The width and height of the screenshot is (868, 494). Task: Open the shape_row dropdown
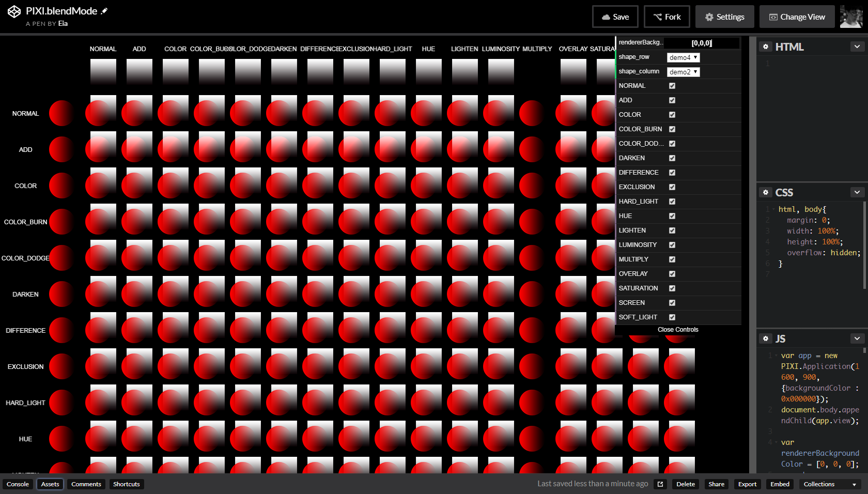click(x=683, y=57)
